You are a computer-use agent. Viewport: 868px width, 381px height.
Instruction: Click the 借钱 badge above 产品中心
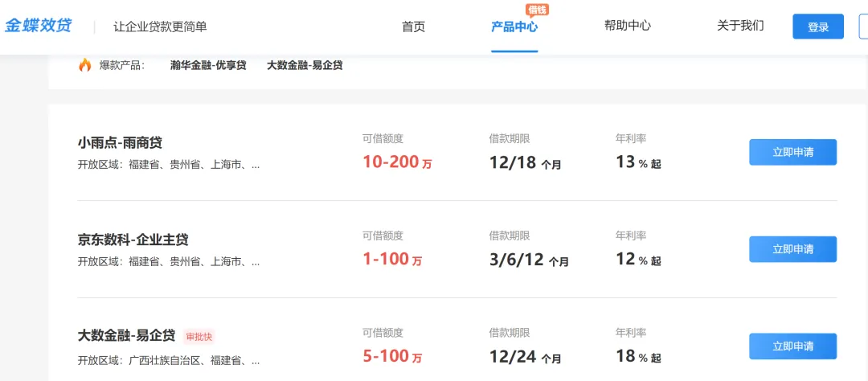537,10
